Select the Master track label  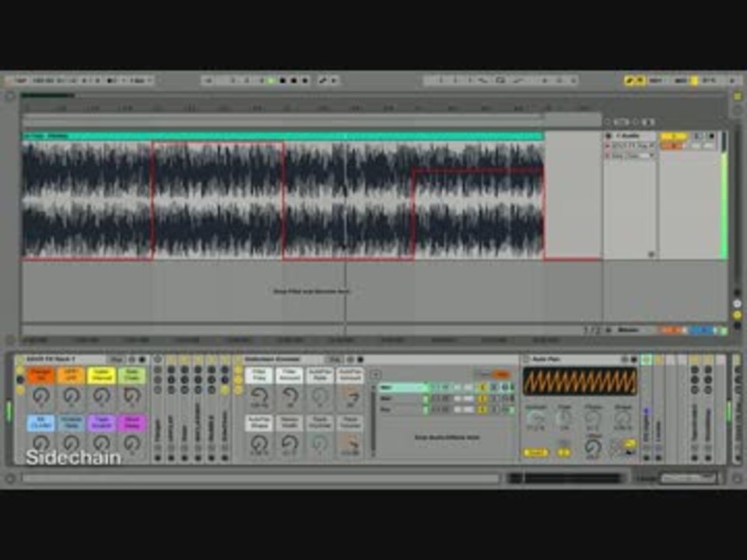coord(629,330)
